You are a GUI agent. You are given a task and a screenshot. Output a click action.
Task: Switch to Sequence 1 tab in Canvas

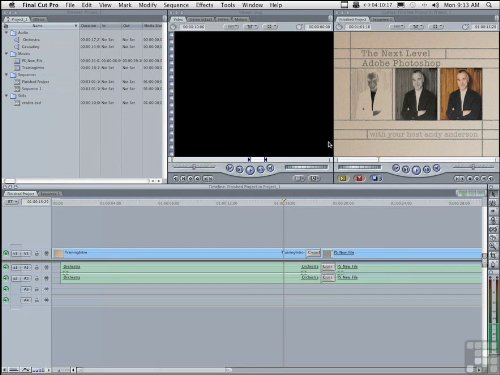382,19
